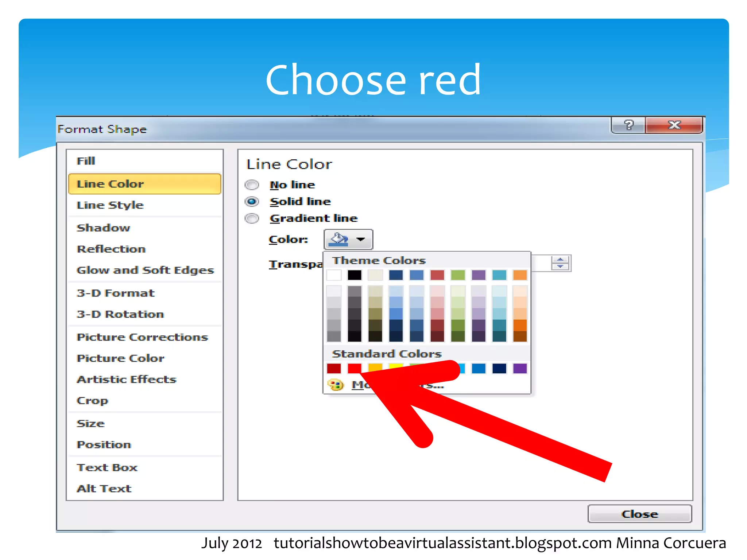Select the Gradient line radio button
Viewport: 747px width, 560px height.
[x=252, y=218]
